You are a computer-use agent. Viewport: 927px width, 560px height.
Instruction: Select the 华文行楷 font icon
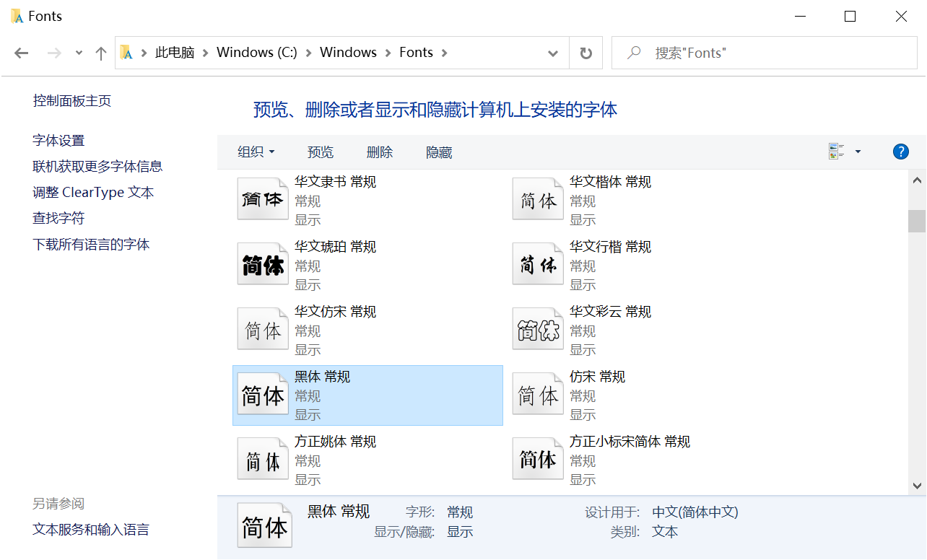[x=538, y=265]
